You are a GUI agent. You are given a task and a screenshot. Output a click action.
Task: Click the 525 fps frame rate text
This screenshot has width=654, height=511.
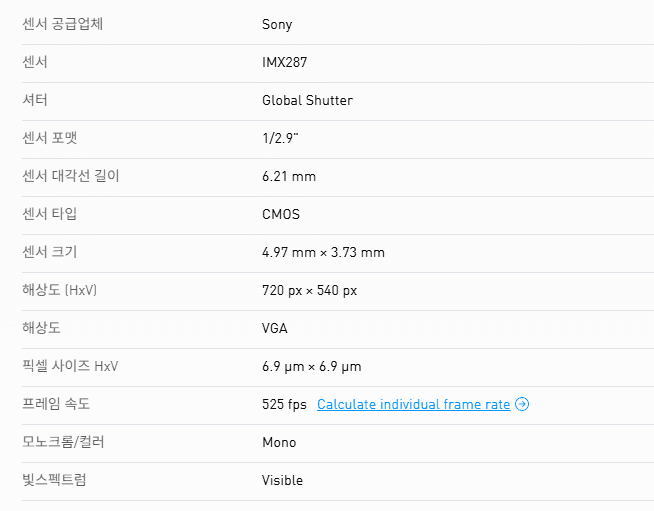(x=284, y=405)
